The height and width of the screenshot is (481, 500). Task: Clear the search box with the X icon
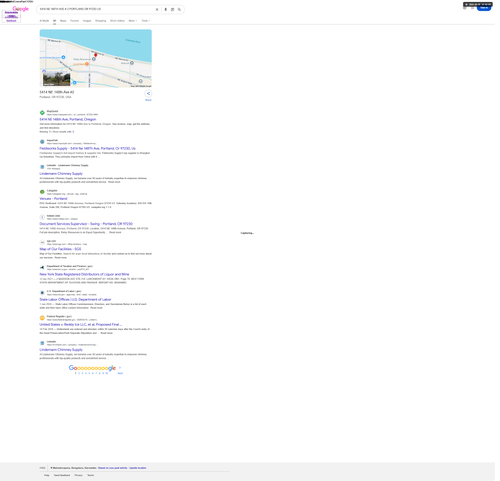coord(157,9)
